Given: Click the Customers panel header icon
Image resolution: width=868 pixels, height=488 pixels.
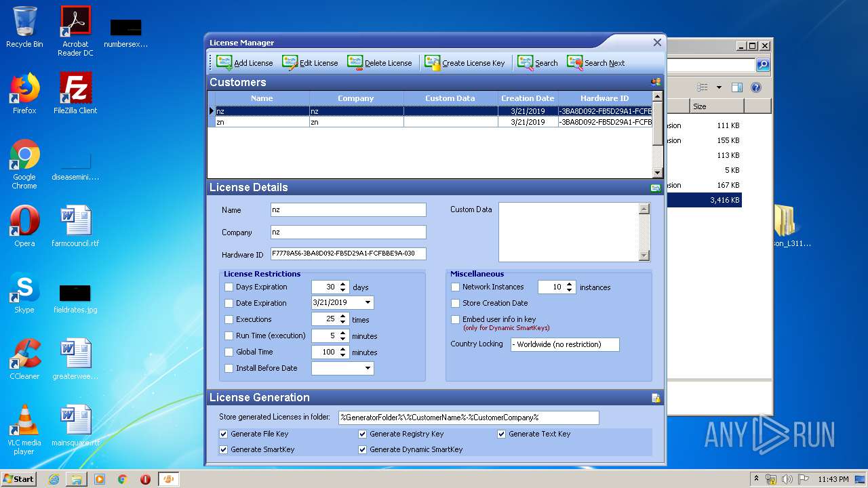Looking at the screenshot, I should [x=656, y=82].
